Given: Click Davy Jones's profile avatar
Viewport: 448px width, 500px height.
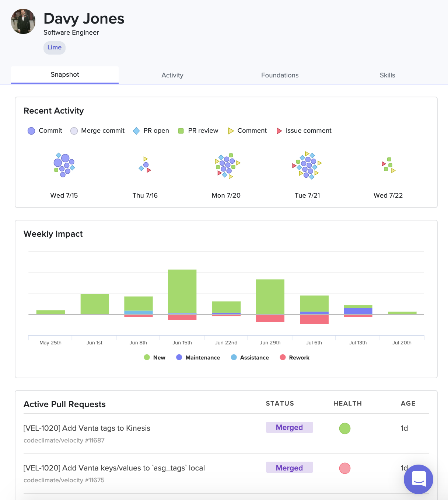Looking at the screenshot, I should [23, 21].
